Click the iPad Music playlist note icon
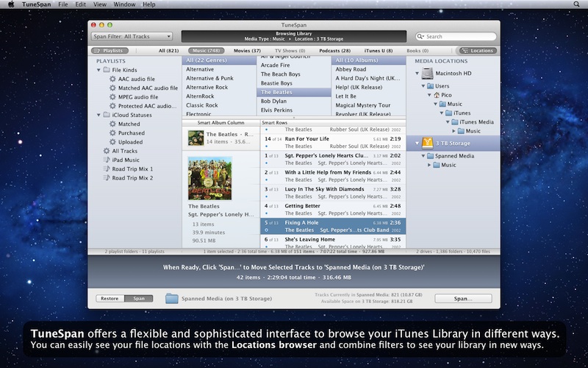 106,160
